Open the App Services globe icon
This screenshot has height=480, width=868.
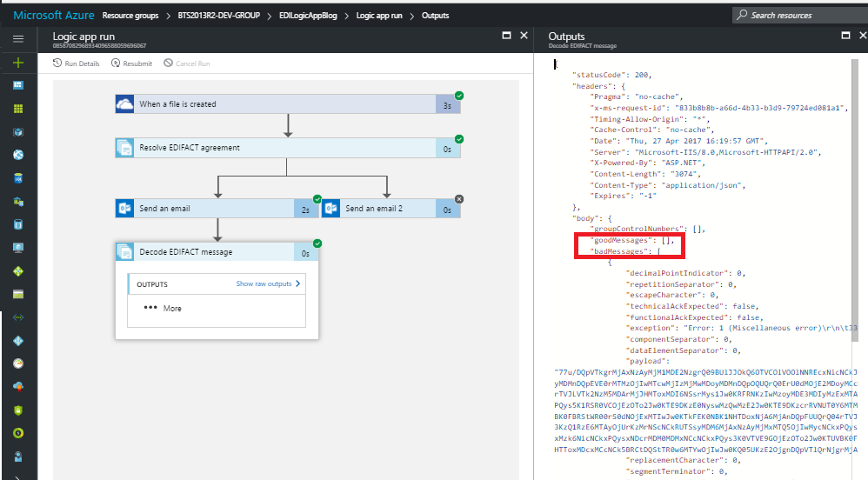pos(18,155)
